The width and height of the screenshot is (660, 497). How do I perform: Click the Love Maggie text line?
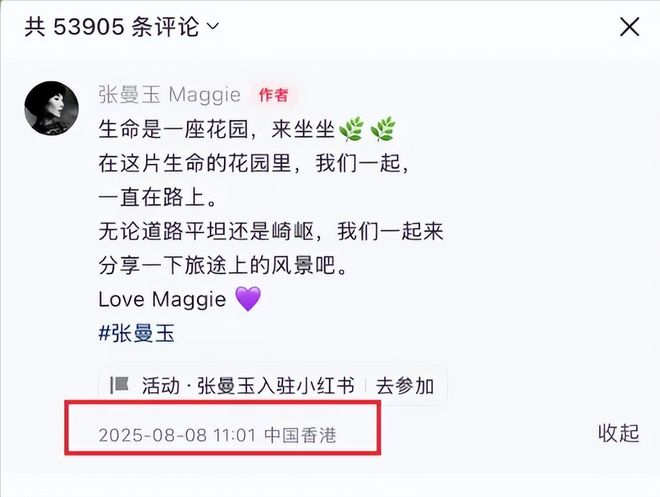coord(162,300)
